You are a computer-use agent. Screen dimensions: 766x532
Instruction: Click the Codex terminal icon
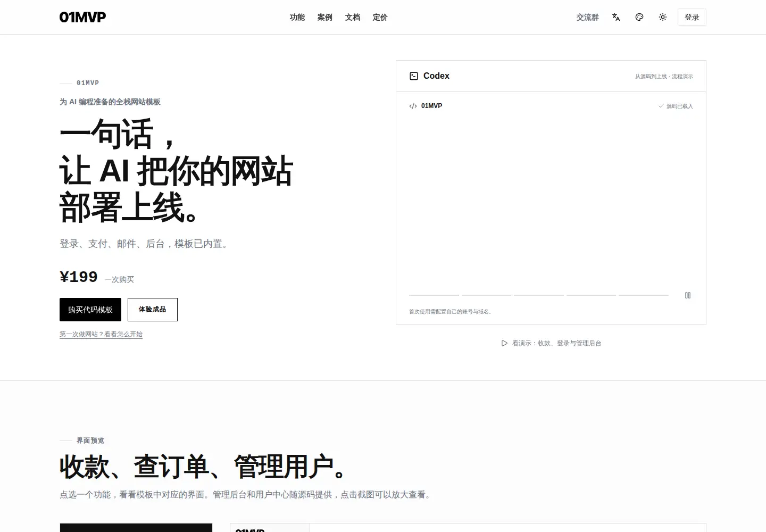[x=414, y=76]
